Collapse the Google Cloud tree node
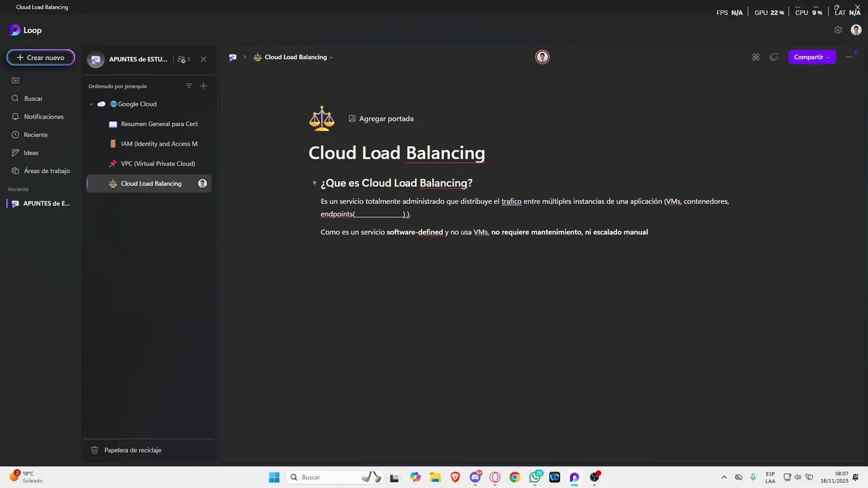868x488 pixels. point(92,104)
